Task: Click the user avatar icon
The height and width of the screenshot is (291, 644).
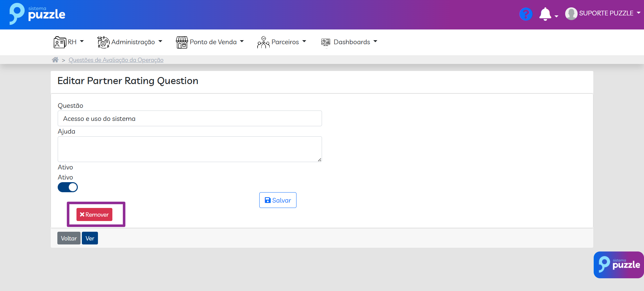Action: [x=571, y=14]
